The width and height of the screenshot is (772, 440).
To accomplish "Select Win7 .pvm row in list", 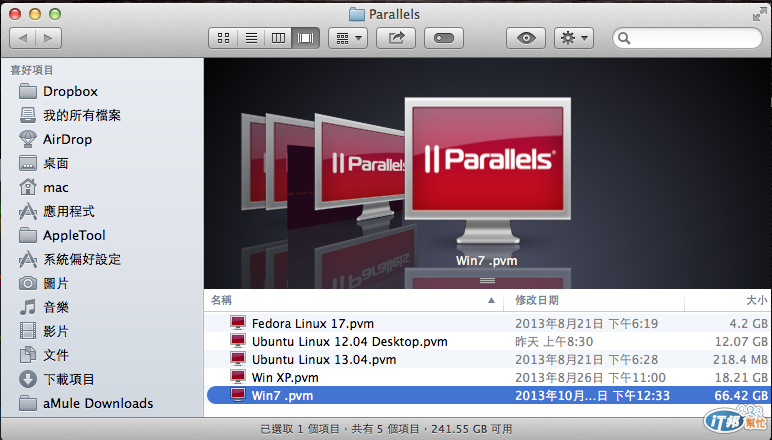I will [488, 396].
